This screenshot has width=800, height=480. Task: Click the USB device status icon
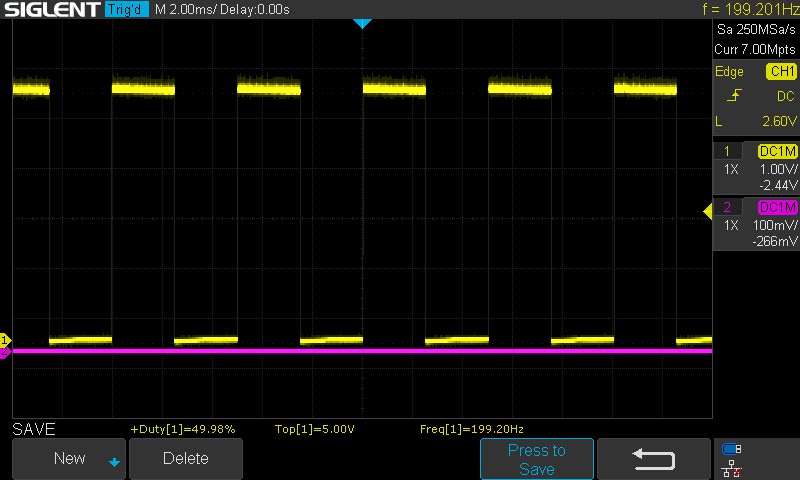(x=731, y=449)
